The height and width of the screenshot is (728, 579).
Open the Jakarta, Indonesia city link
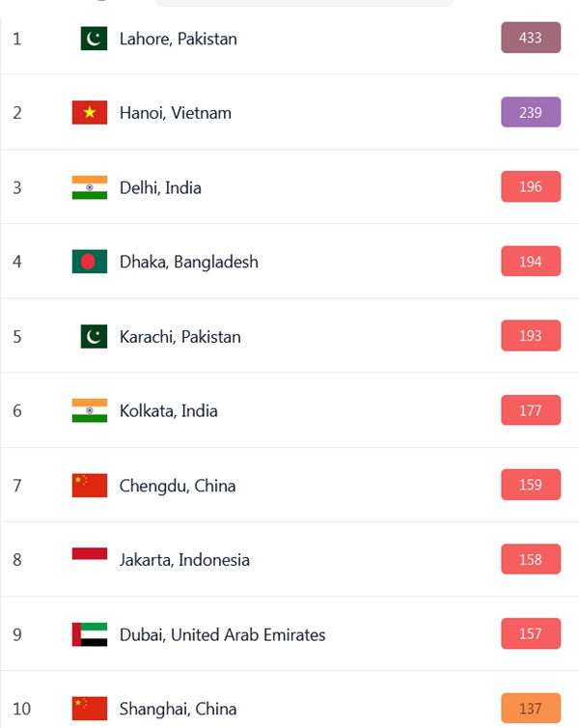click(x=184, y=560)
